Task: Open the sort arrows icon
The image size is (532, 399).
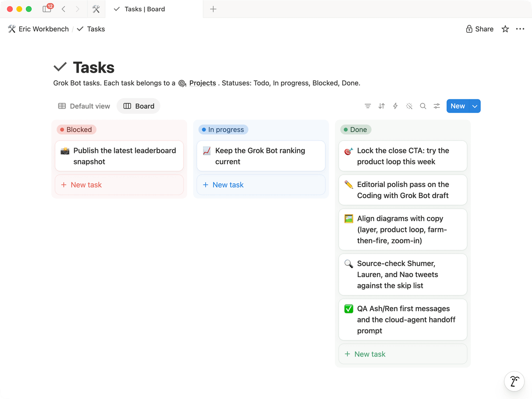Action: tap(381, 106)
